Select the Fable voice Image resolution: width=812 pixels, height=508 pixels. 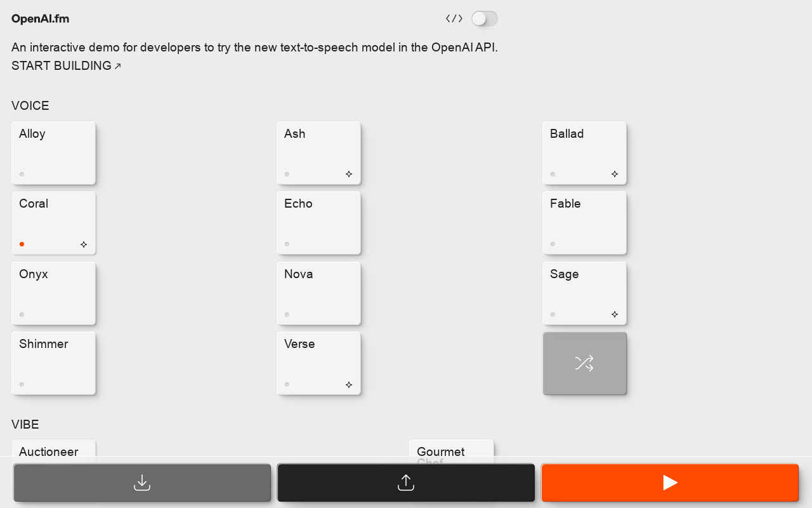584,223
